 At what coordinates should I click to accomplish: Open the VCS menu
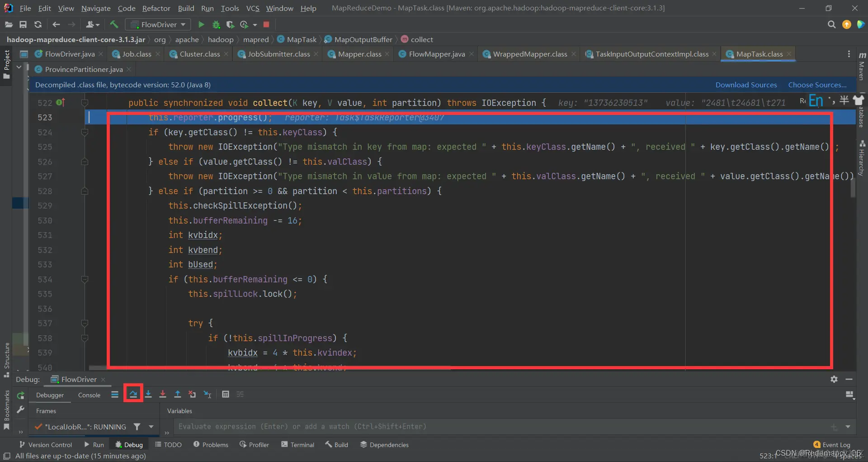coord(253,8)
